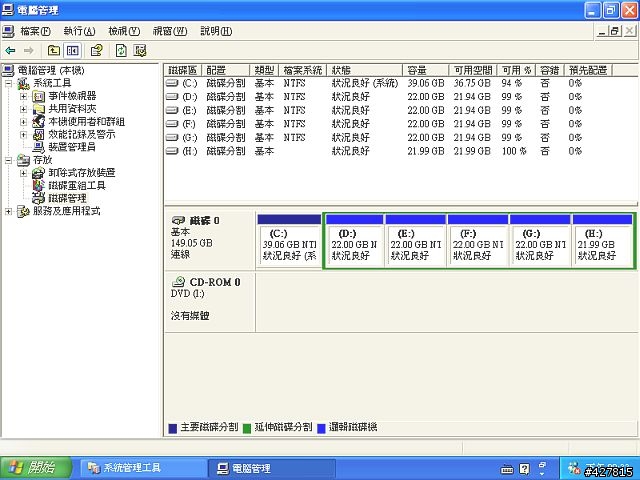Click the Refresh toolbar icon
This screenshot has width=640, height=480.
point(121,51)
